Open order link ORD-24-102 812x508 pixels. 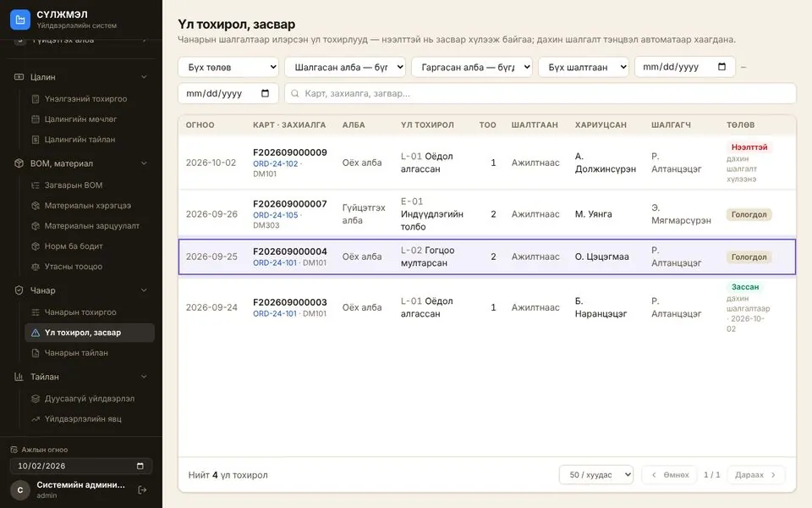click(x=276, y=163)
